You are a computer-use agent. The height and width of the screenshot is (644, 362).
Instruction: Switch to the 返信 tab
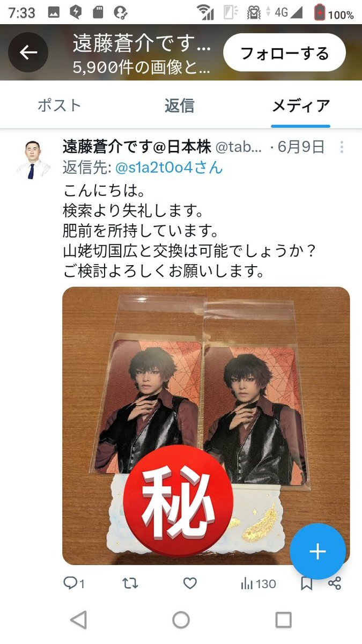179,105
